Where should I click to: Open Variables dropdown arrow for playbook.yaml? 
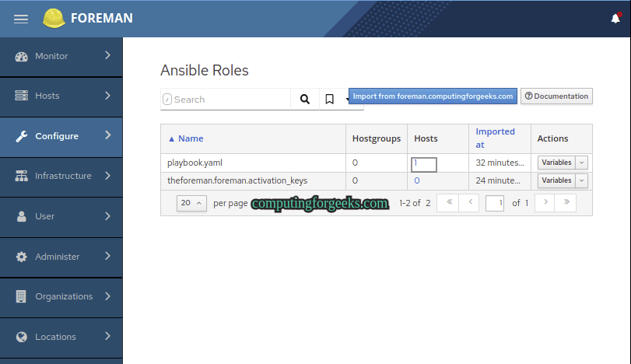(581, 163)
